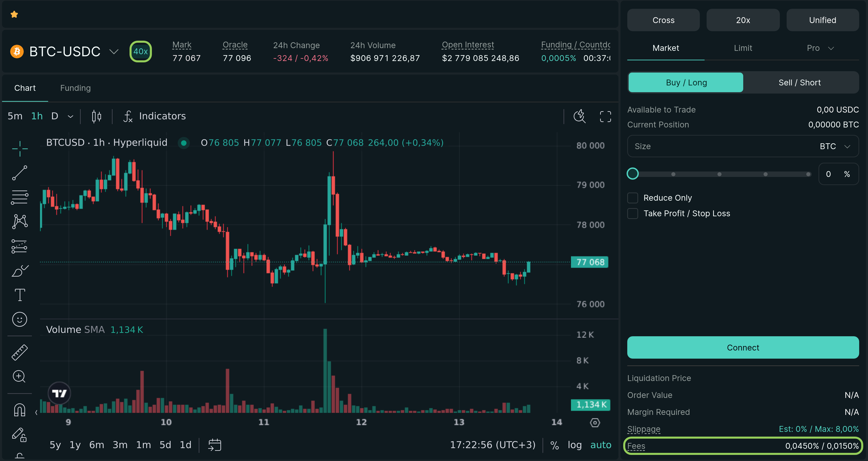Set chart range to 5y
The image size is (868, 461).
pos(55,445)
